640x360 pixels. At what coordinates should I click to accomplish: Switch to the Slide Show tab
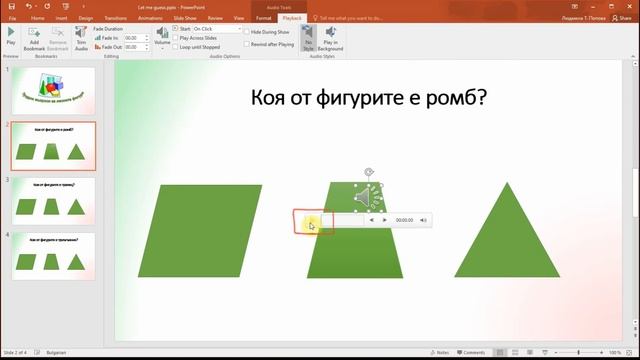(185, 18)
